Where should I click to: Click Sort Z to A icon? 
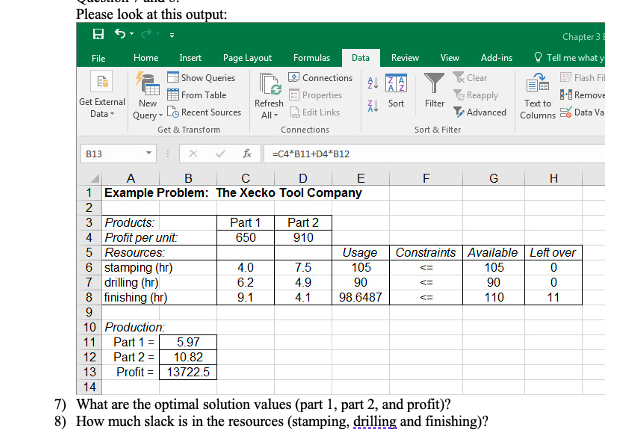(373, 106)
